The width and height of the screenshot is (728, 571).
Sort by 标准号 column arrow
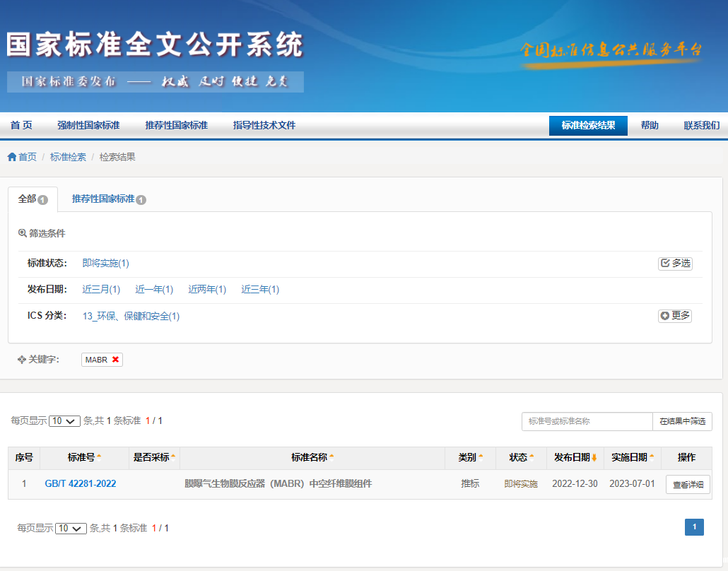[x=99, y=457]
